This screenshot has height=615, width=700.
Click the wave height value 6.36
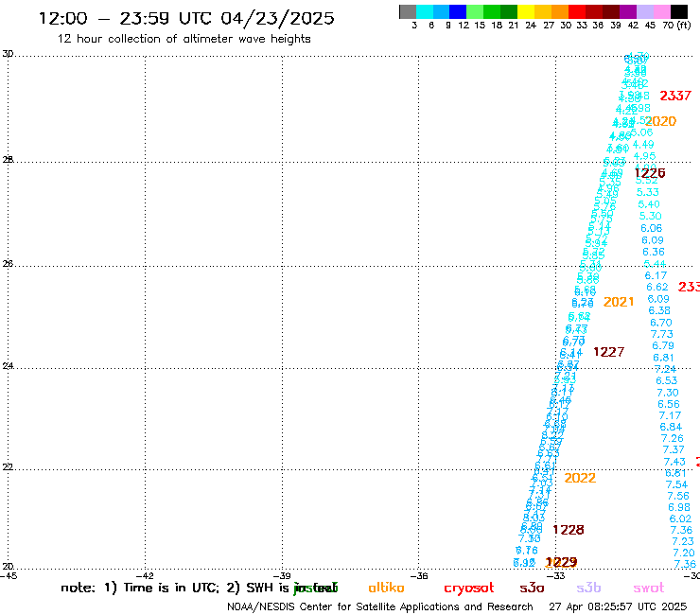[x=654, y=252]
